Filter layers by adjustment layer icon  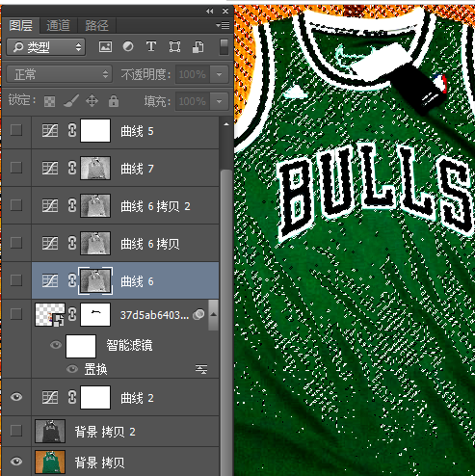pos(128,46)
